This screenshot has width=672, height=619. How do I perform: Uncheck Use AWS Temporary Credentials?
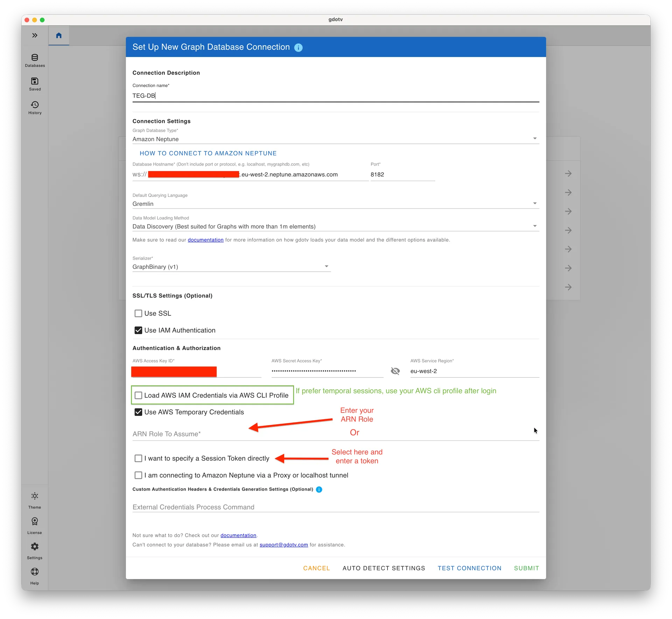tap(138, 412)
